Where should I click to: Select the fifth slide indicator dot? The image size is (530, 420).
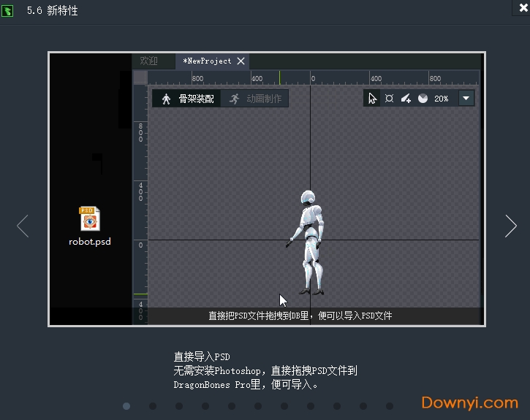tap(232, 406)
